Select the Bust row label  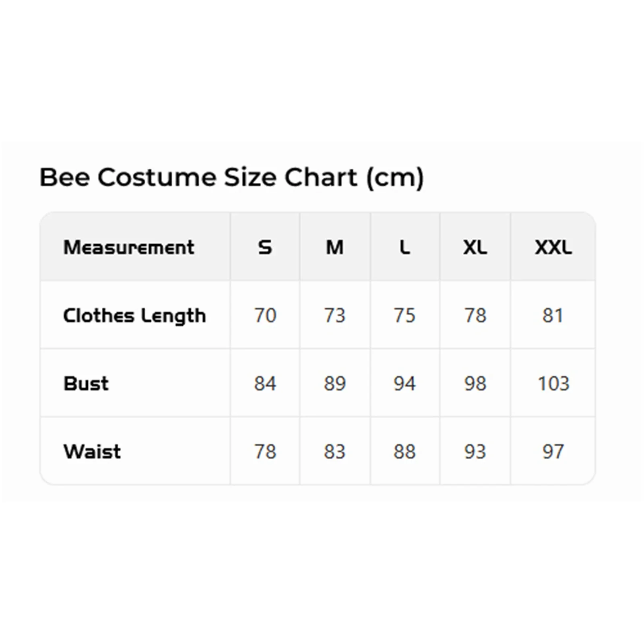point(86,383)
